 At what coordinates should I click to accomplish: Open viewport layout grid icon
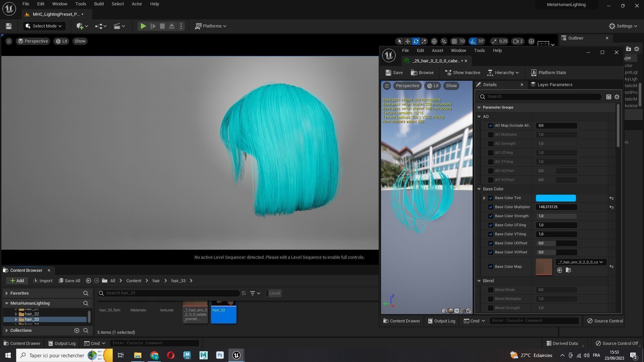coord(531,41)
